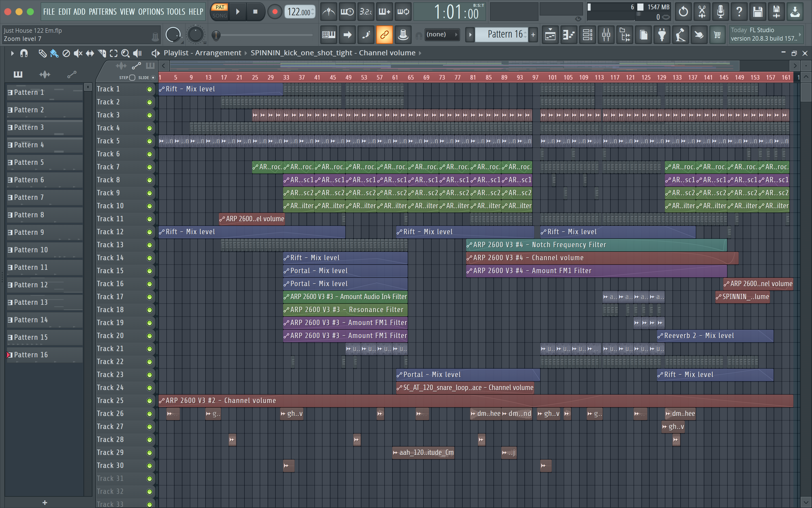Open the (none) channel target dropdown
The width and height of the screenshot is (812, 508).
pos(442,34)
